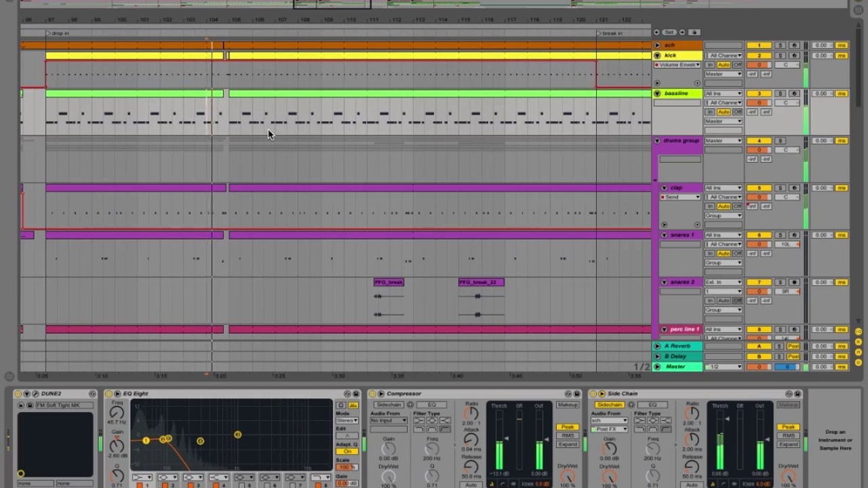Select EQ Eight band 4 filter type

tap(218, 478)
